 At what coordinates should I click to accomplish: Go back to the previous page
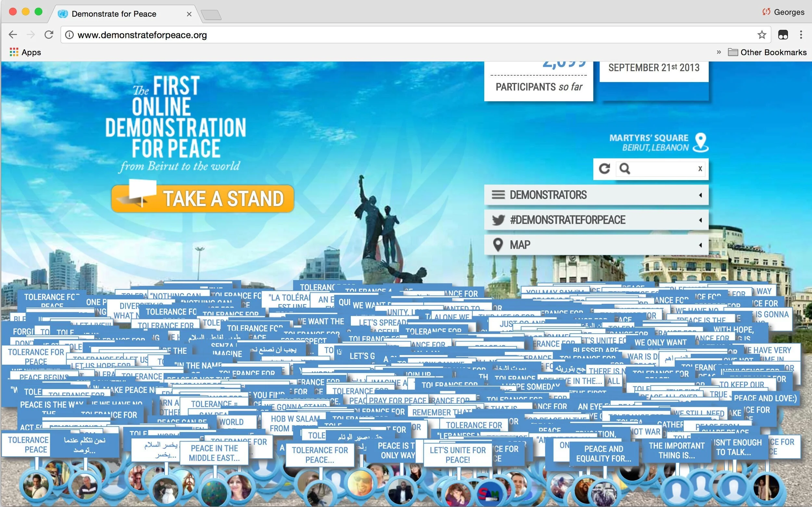pyautogui.click(x=13, y=35)
